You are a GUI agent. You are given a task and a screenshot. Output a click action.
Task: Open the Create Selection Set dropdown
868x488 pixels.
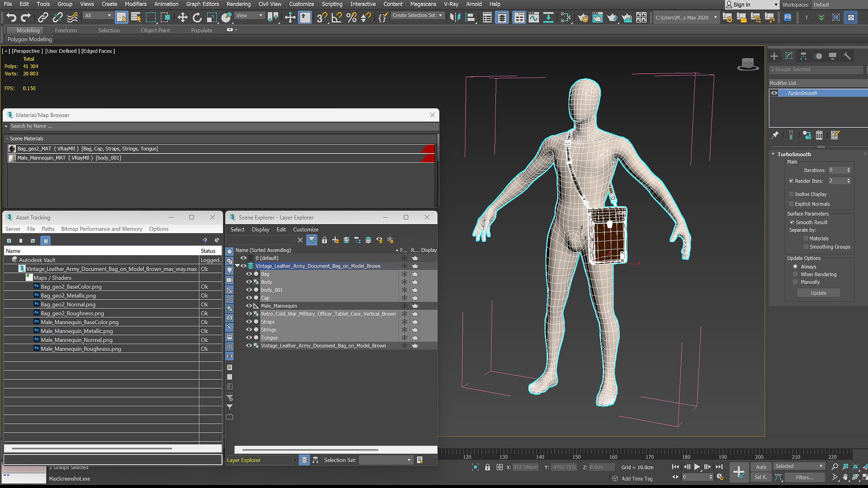tap(417, 15)
